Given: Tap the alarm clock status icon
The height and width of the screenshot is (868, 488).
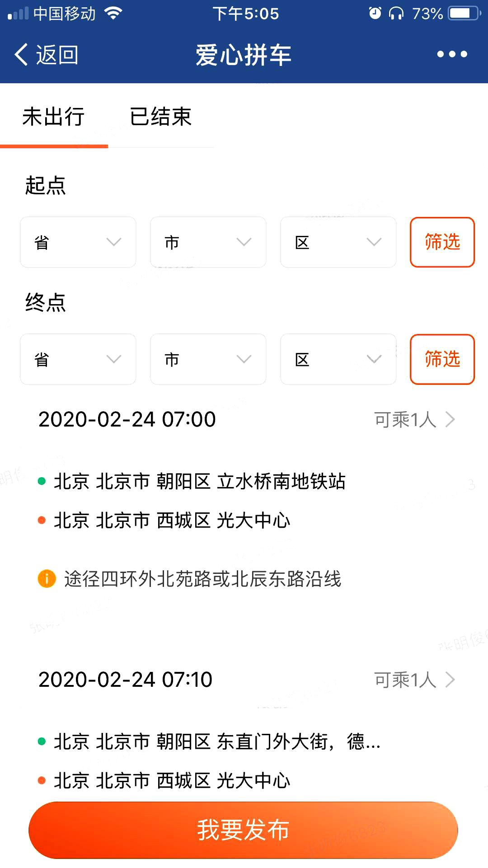Looking at the screenshot, I should [375, 14].
